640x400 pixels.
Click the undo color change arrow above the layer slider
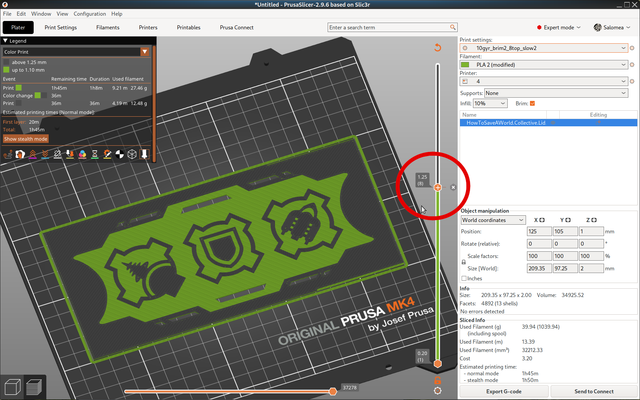tap(437, 47)
